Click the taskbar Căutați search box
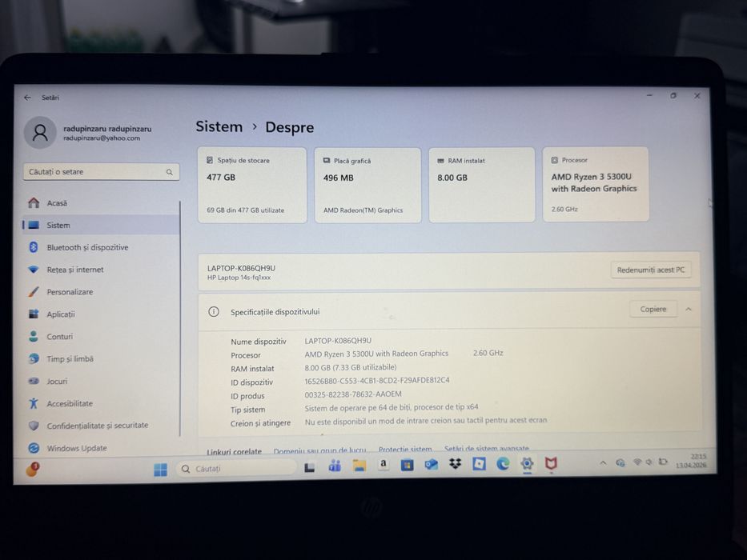 (236, 469)
